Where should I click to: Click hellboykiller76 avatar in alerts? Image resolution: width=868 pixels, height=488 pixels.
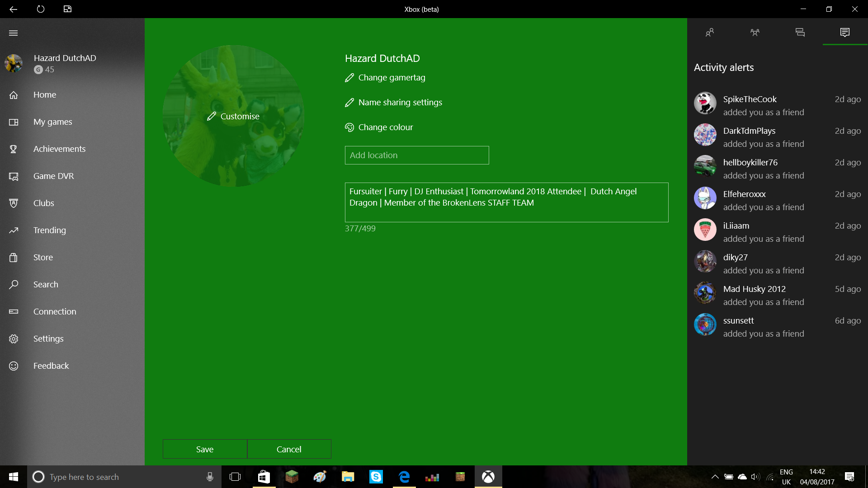(705, 166)
